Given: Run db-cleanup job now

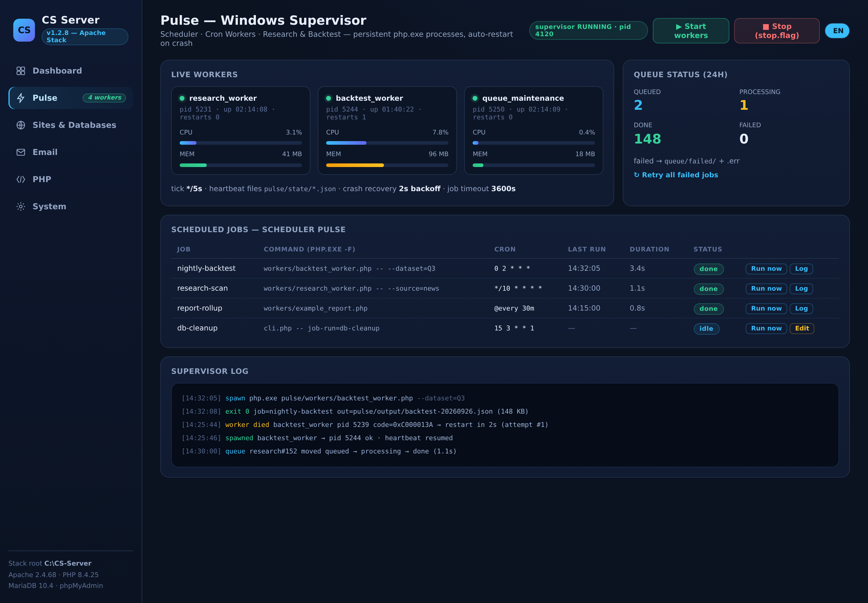Looking at the screenshot, I should [766, 329].
